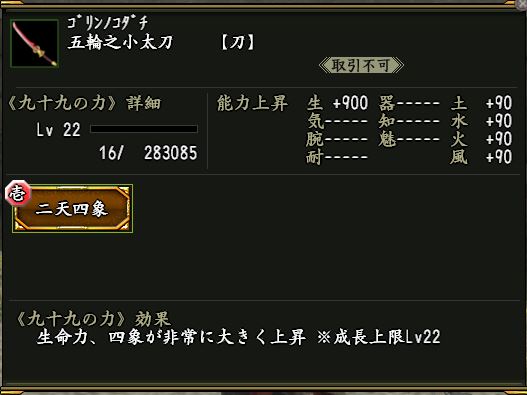Click the ゴリンノコダチ katakana reading
This screenshot has height=395, width=527.
(x=107, y=23)
